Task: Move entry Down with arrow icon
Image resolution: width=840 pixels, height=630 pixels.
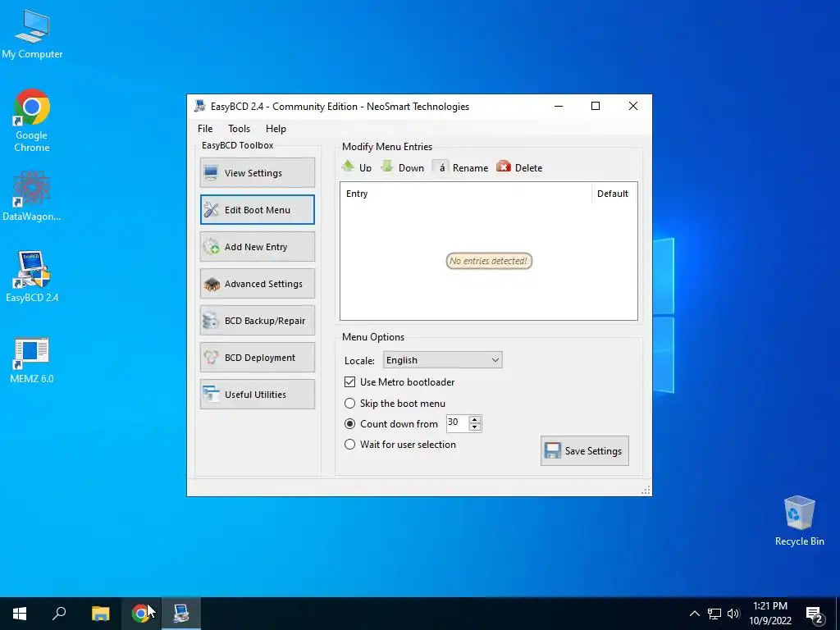Action: [x=402, y=167]
